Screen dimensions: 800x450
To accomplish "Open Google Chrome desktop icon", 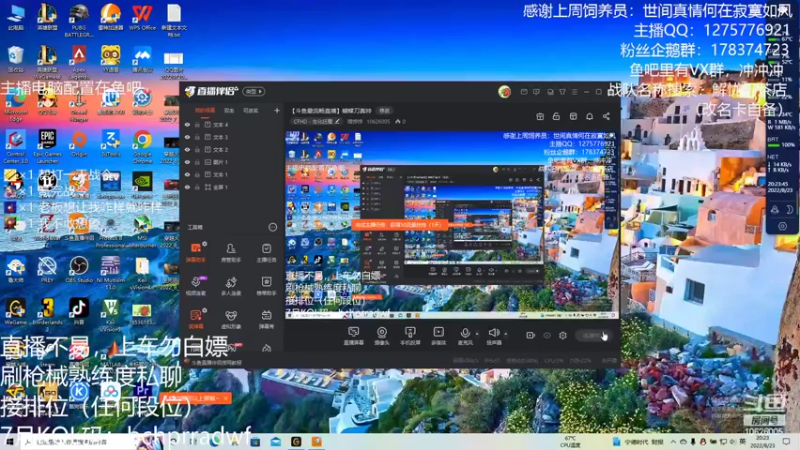I will [142, 146].
